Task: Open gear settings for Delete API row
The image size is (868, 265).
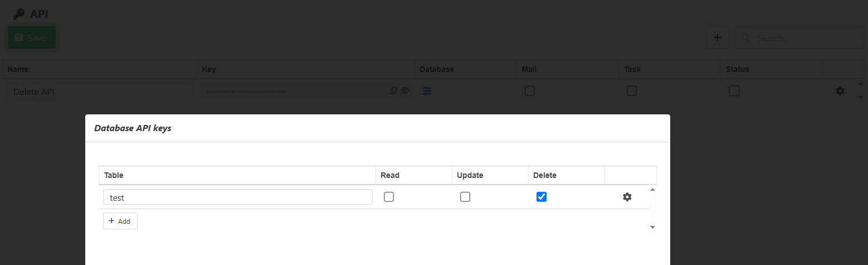Action: point(840,91)
